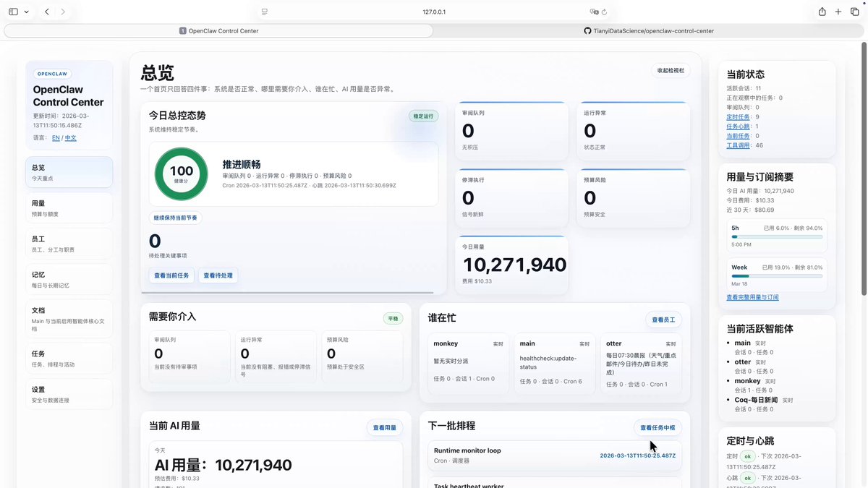Click the reader view icon beside address

(265, 12)
